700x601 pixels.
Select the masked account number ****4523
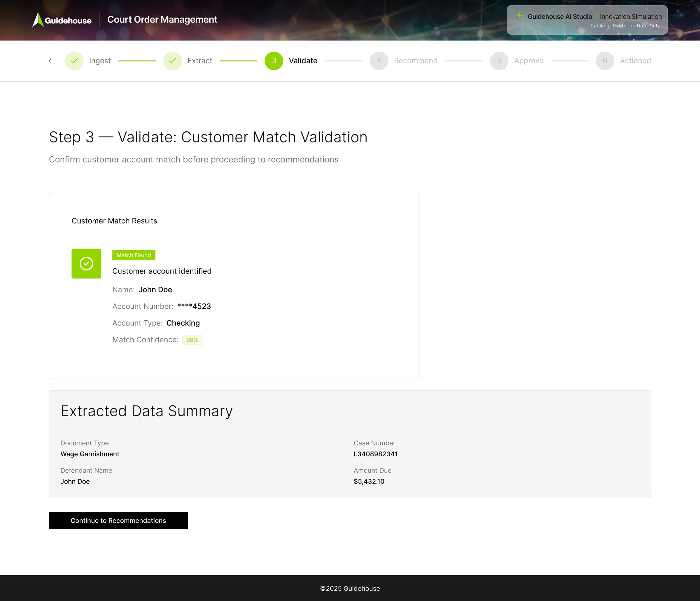tap(195, 306)
